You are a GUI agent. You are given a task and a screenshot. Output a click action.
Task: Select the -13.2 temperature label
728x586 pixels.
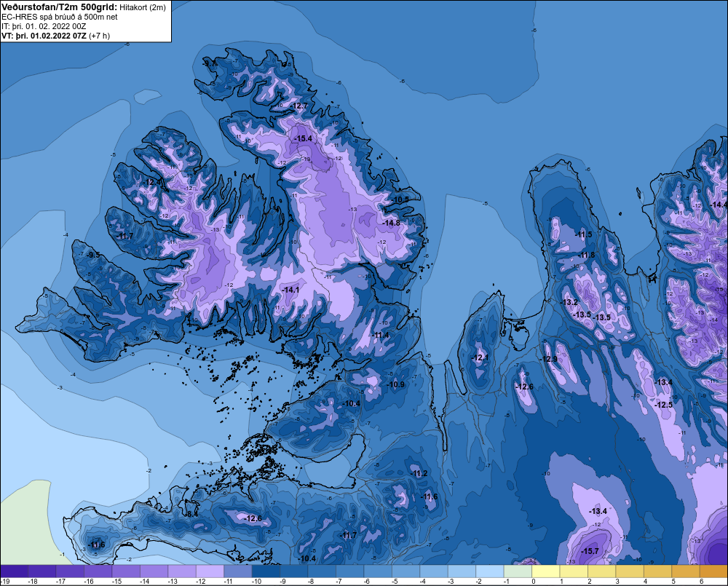[569, 302]
